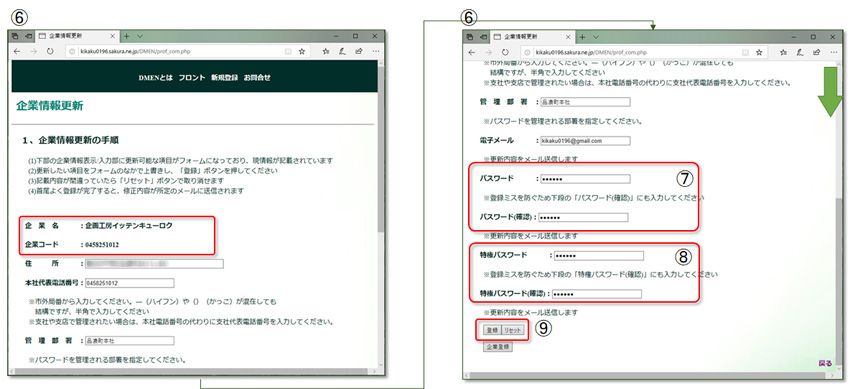Click the 企業登録 button

coord(498,347)
